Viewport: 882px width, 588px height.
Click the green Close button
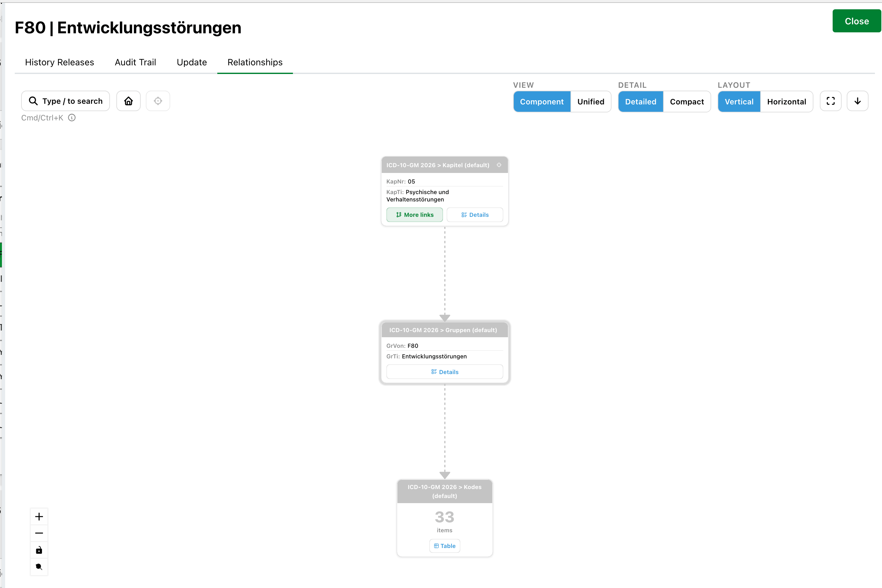click(856, 21)
